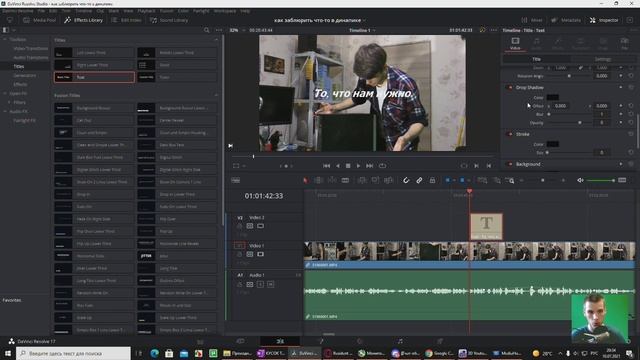640x360 pixels.
Task: Select the Blade Edit Mode tool
Action: 345,180
